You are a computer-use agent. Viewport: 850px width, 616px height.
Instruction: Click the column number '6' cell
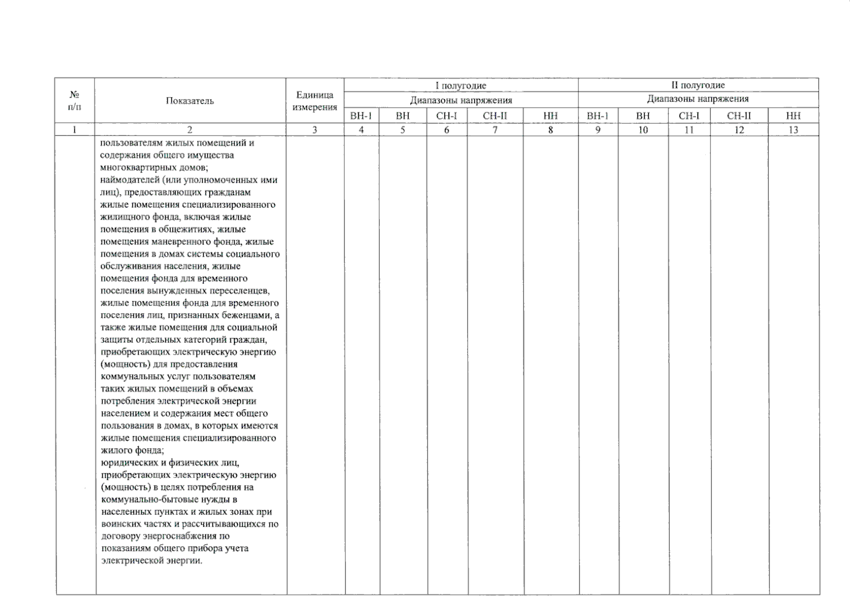(447, 130)
